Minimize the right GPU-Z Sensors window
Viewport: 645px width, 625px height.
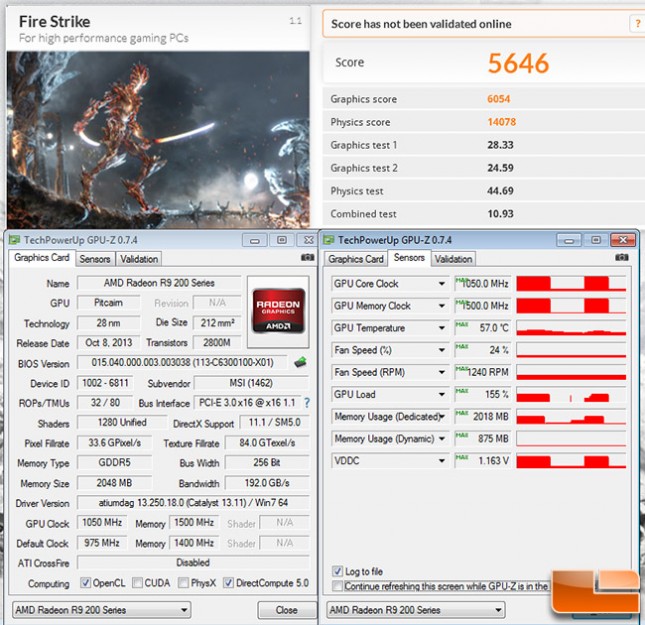click(x=569, y=240)
